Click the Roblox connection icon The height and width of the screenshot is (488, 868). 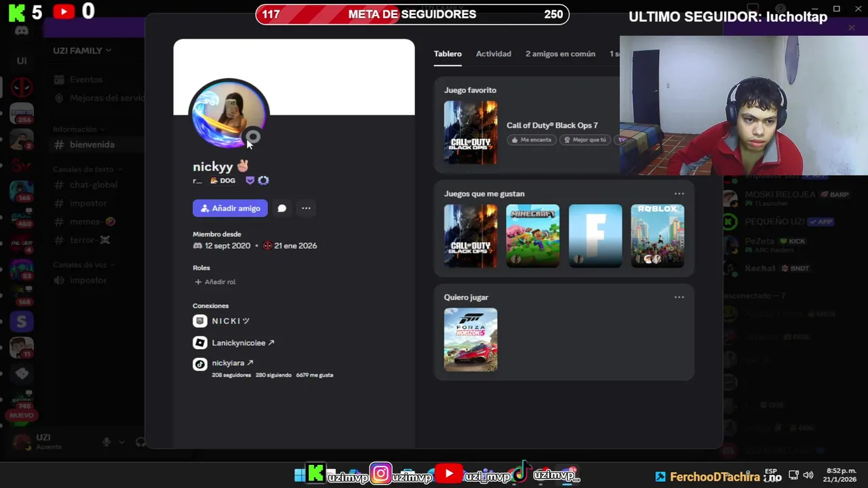(x=200, y=343)
